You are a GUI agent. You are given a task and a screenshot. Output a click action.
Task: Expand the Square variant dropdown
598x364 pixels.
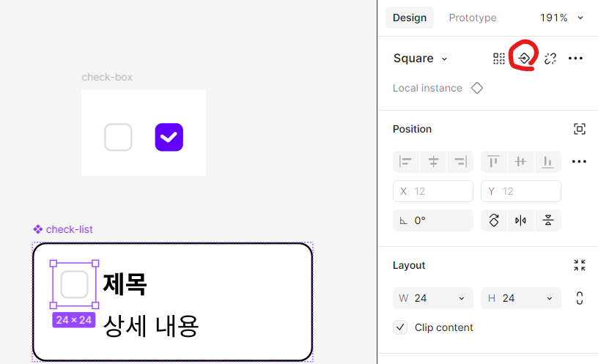tap(444, 59)
